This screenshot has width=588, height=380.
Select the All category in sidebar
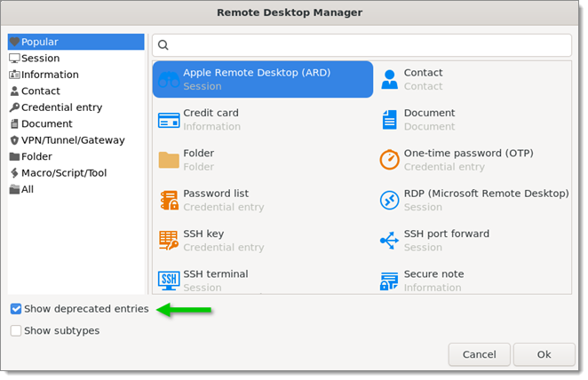28,189
